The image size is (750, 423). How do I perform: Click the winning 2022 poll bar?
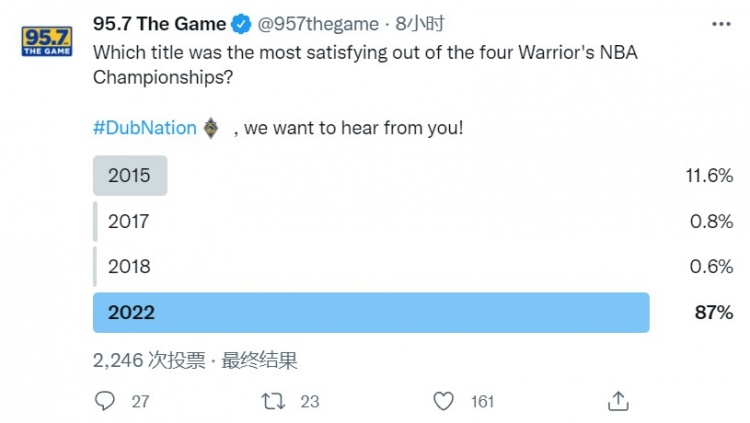(x=370, y=312)
